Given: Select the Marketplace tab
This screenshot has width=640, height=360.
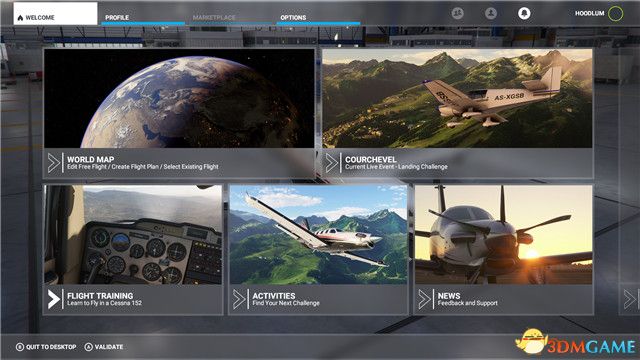Looking at the screenshot, I should coord(214,18).
